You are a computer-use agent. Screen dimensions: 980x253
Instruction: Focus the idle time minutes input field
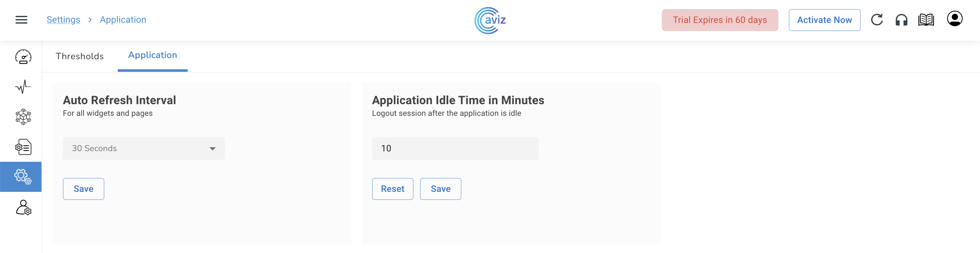[455, 148]
